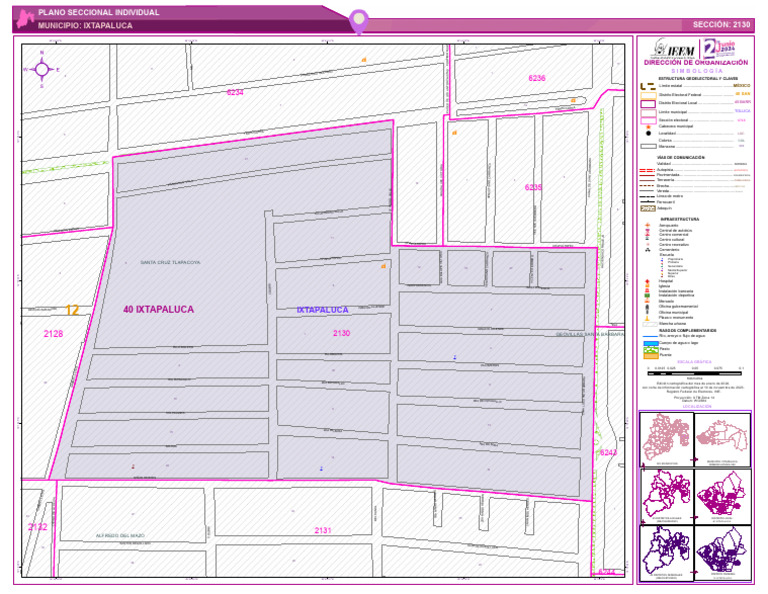Click the blue marker in section 2130 bottom block
768x594 pixels.
321,469
